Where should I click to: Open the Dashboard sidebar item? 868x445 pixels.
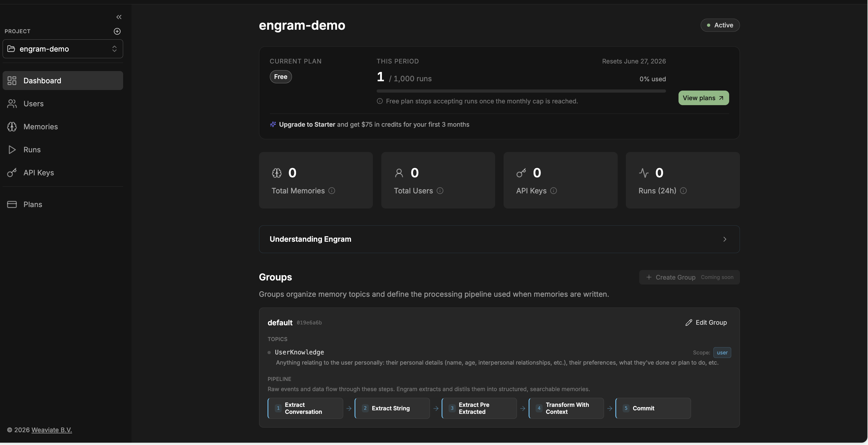coord(63,81)
